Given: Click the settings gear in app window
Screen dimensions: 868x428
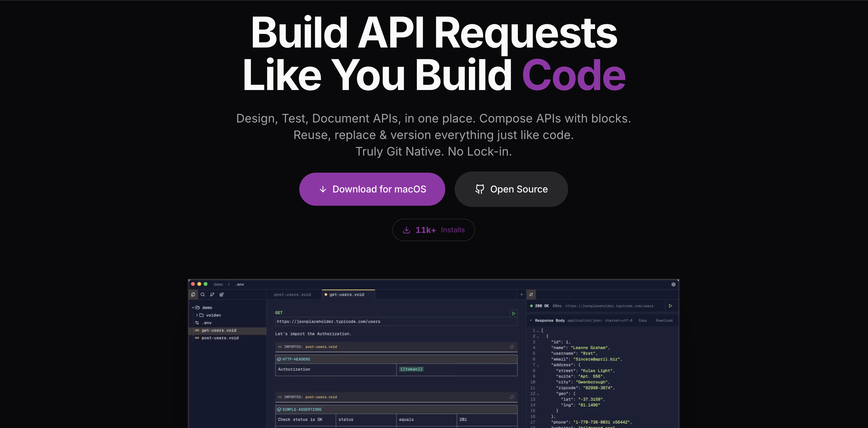Looking at the screenshot, I should [x=673, y=284].
